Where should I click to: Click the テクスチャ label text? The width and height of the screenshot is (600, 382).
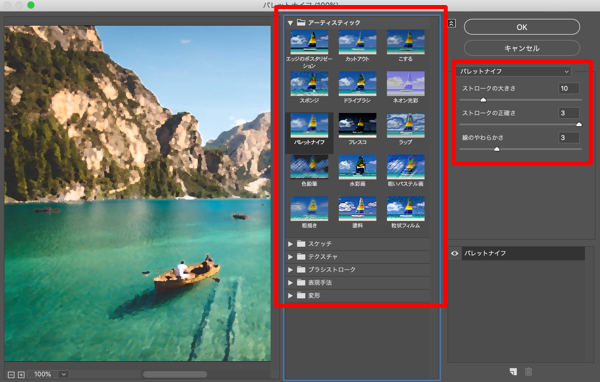click(x=323, y=257)
